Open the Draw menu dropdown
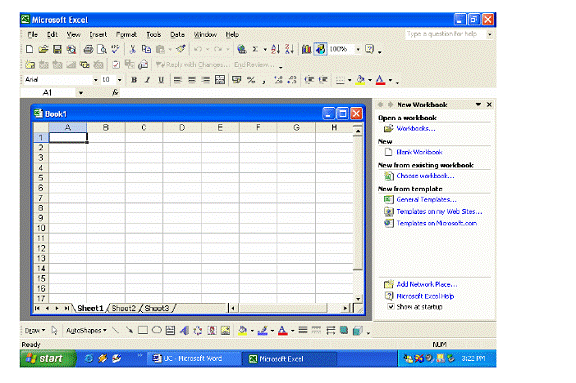Screen dimensions: 576x383 click(35, 330)
